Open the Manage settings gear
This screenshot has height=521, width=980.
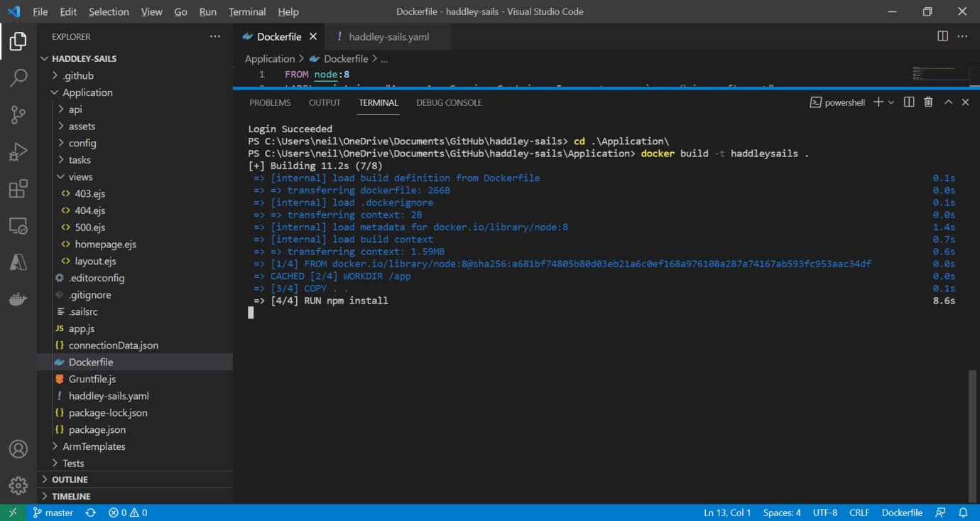click(x=18, y=485)
